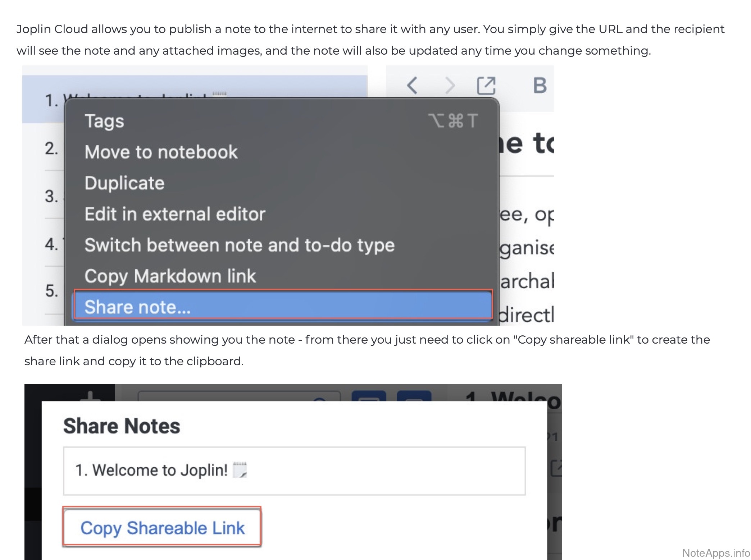This screenshot has width=751, height=560.
Task: Click the NoteApps.info watermark text
Action: (716, 552)
